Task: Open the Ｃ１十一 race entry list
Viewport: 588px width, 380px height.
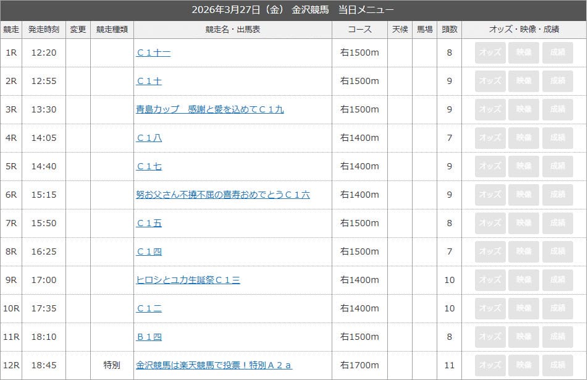Action: (x=153, y=53)
